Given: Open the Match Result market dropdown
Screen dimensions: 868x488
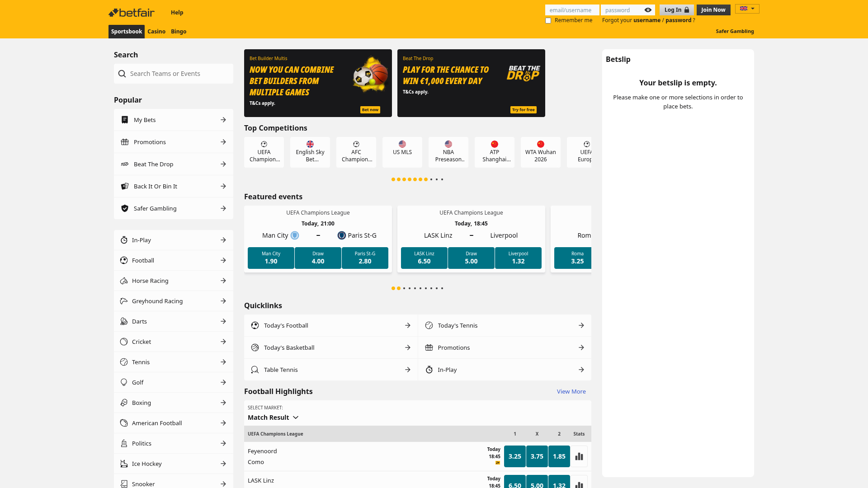Looking at the screenshot, I should (x=274, y=418).
